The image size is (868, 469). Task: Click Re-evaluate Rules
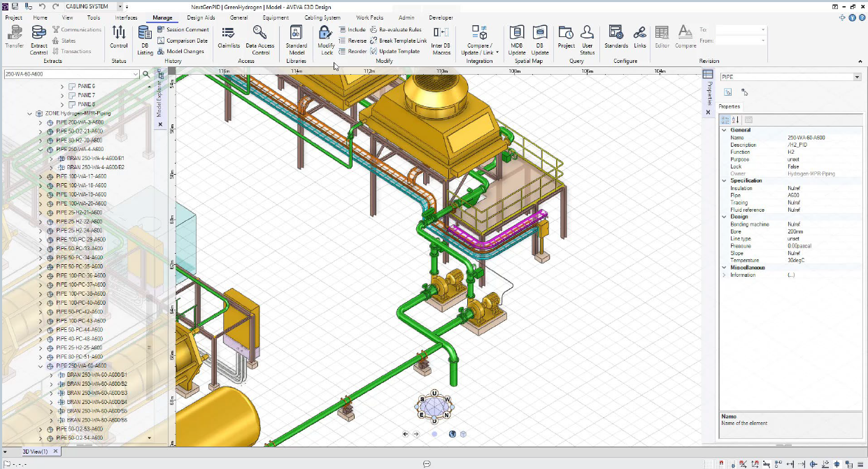coord(396,30)
